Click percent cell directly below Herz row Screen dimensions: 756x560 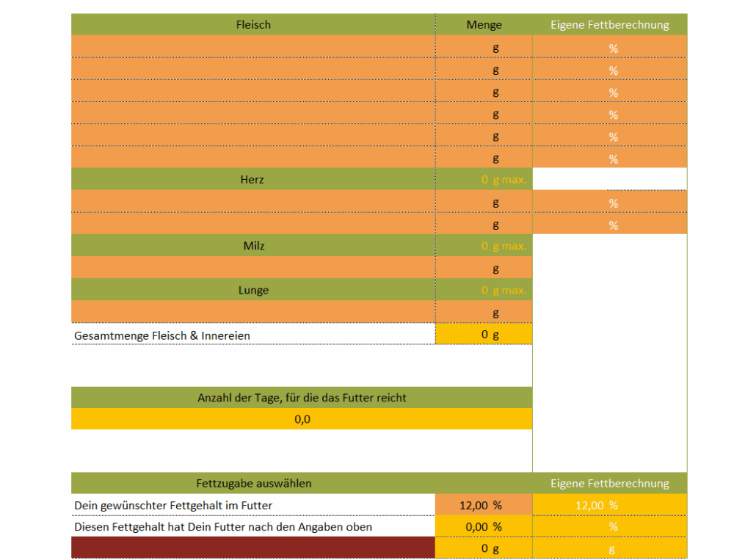click(610, 201)
